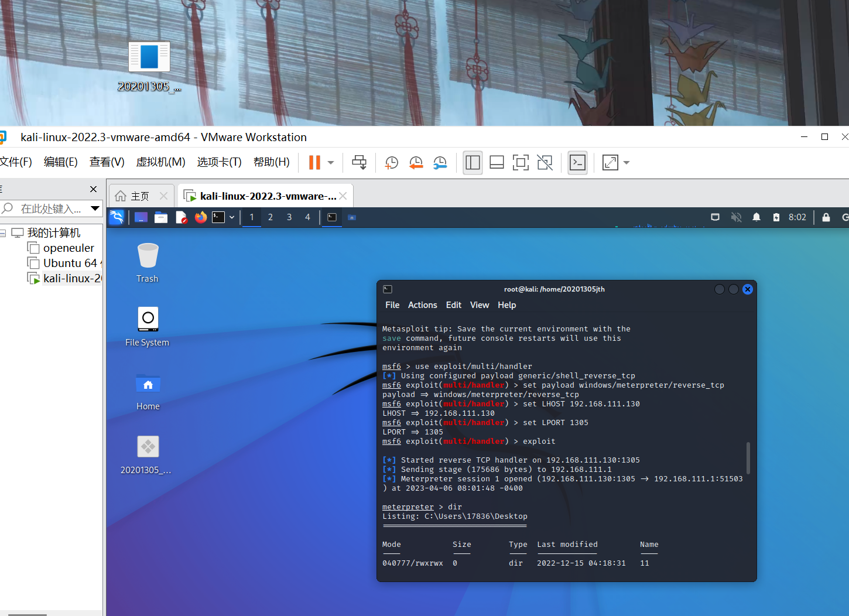Revert the virtual machine to previous snapshot

point(416,163)
